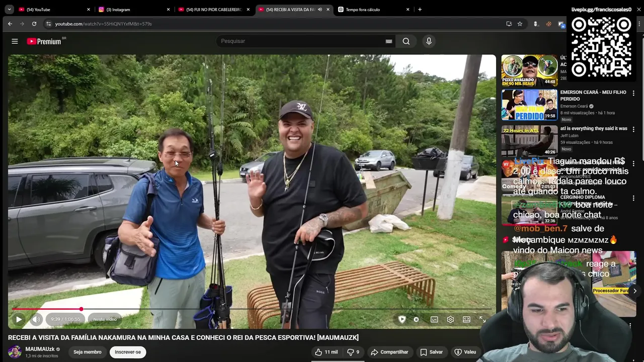Click the shield extension icon in the player

(x=402, y=319)
